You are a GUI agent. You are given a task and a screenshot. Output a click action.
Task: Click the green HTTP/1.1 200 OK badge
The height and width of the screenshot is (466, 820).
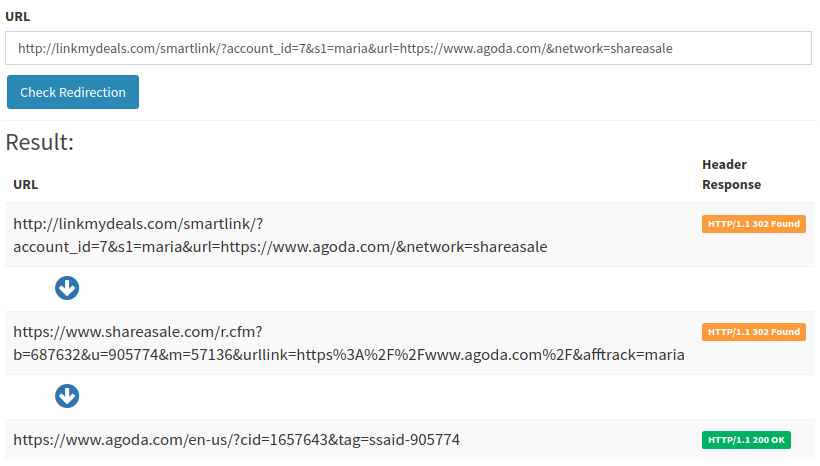tap(746, 440)
